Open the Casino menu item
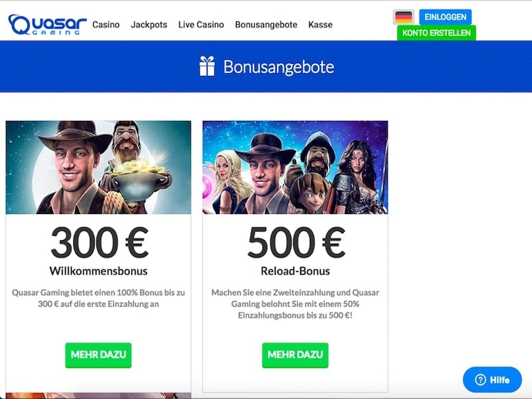 coord(106,25)
